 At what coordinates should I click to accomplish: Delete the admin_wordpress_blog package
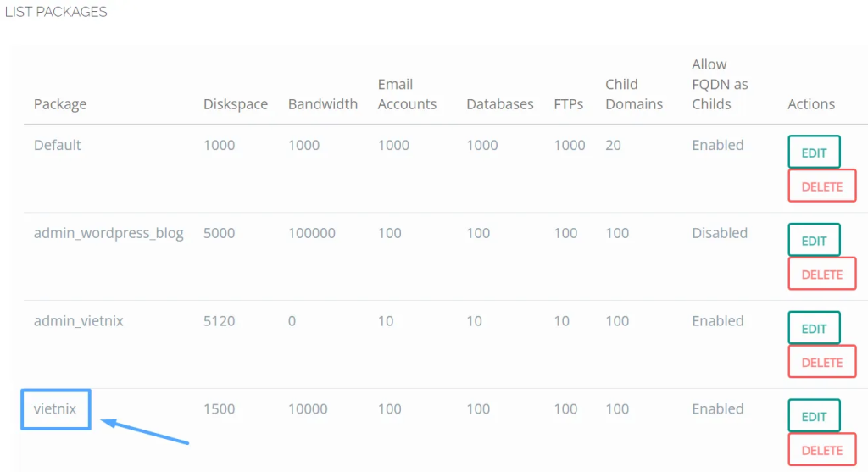821,275
